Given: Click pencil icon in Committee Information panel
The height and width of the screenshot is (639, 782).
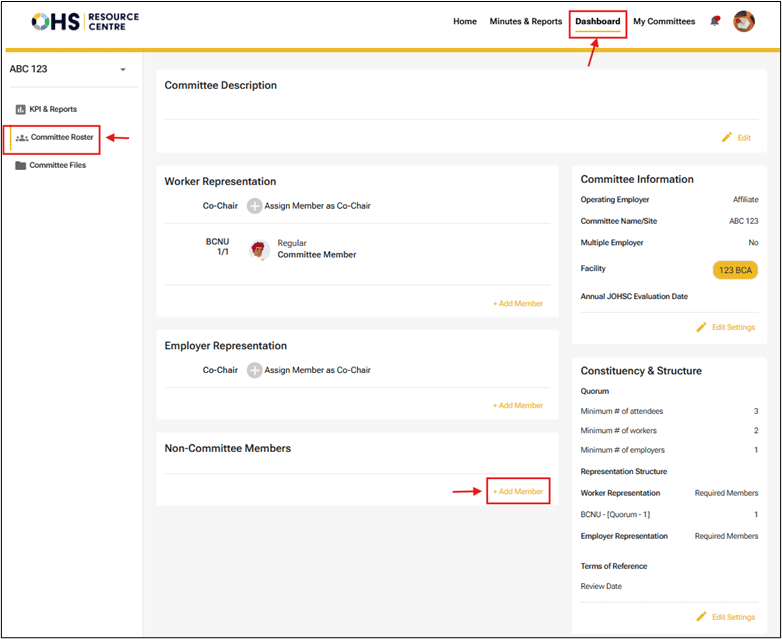Looking at the screenshot, I should (701, 327).
